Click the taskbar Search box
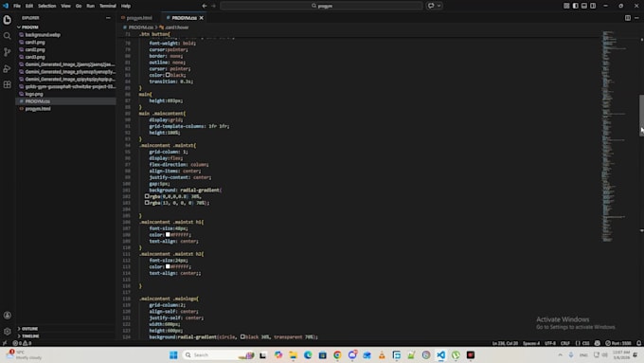 pos(218,355)
